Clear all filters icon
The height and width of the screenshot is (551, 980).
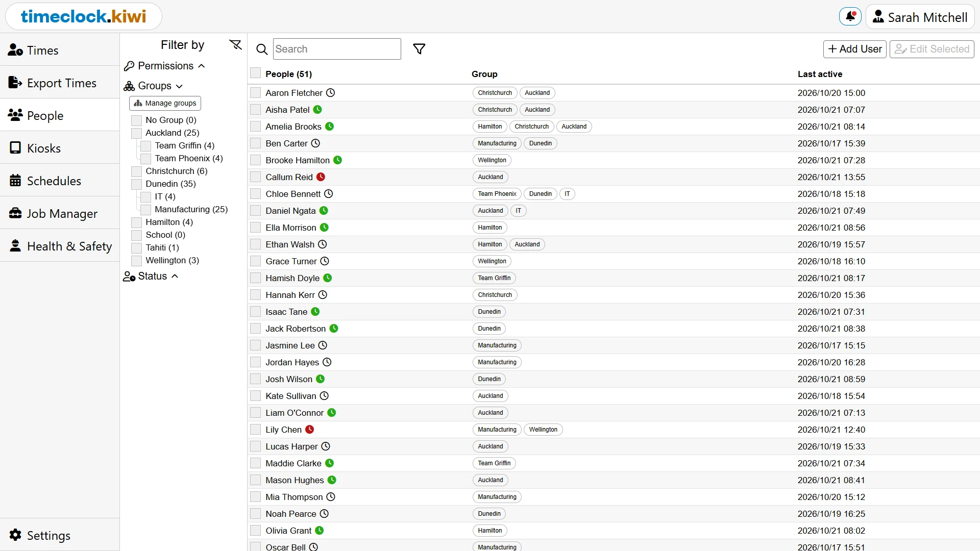tap(235, 45)
